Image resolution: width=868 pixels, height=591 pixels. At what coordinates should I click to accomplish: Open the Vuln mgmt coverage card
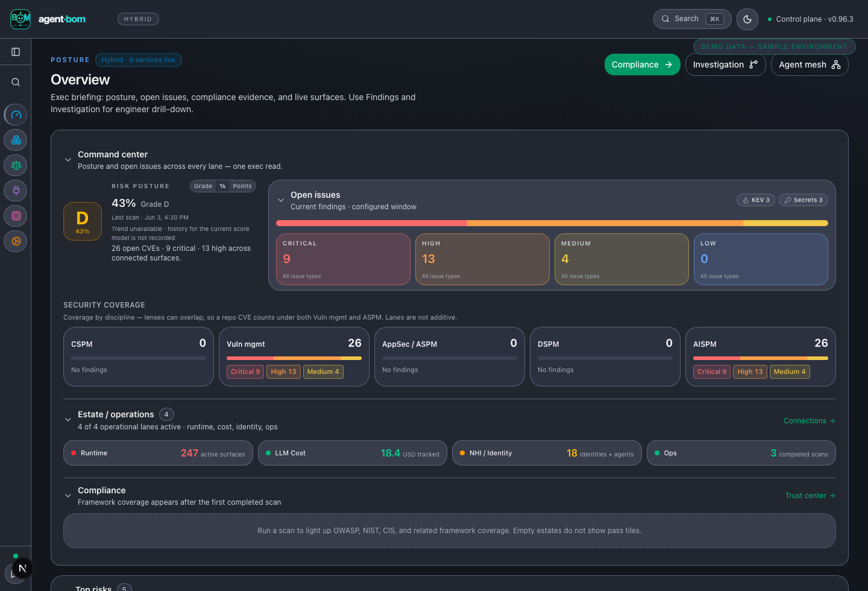[x=294, y=356]
